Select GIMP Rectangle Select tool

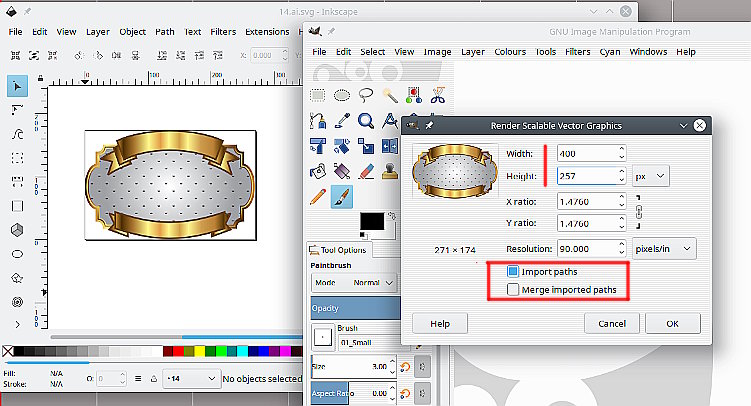(318, 95)
